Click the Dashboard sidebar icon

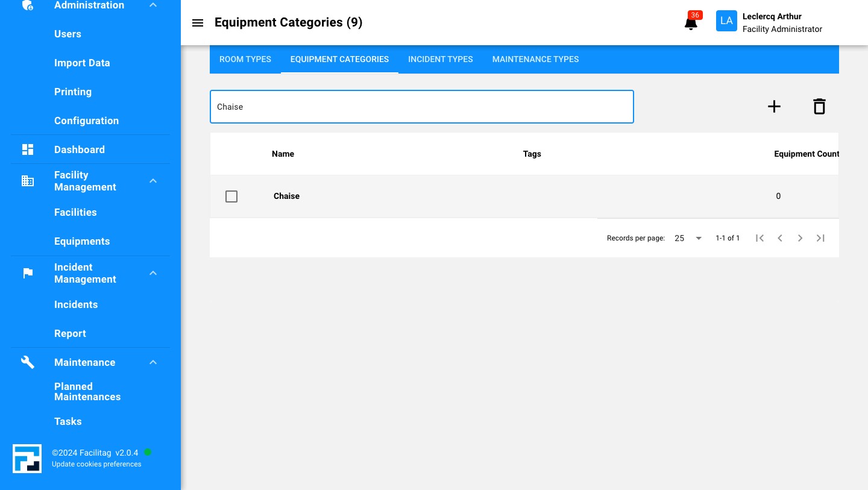tap(28, 149)
